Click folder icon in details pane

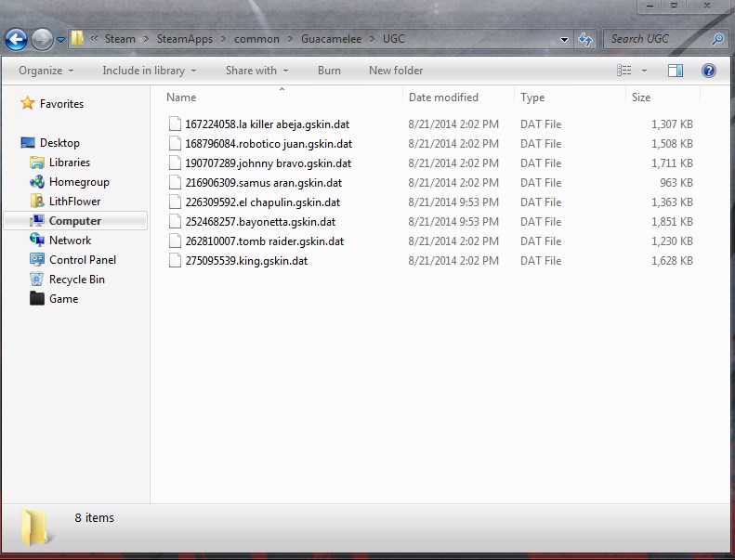click(34, 528)
